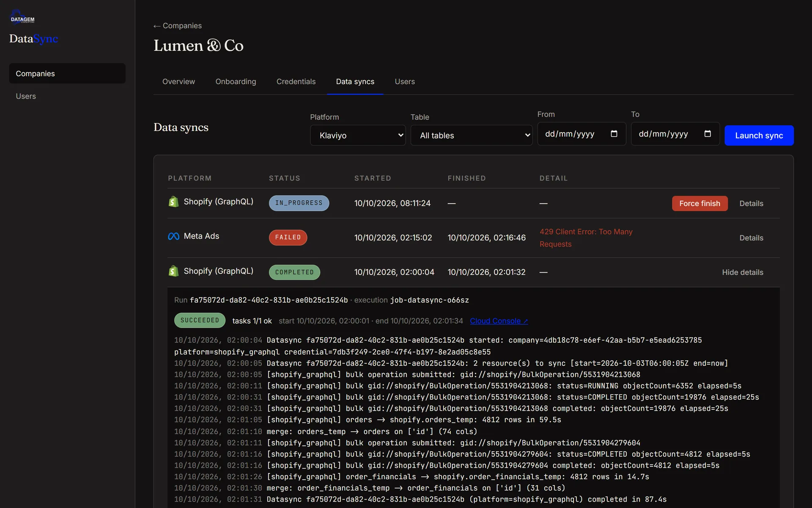The width and height of the screenshot is (812, 508).
Task: Open the Platform dropdown showing Klaviyo
Action: [358, 135]
